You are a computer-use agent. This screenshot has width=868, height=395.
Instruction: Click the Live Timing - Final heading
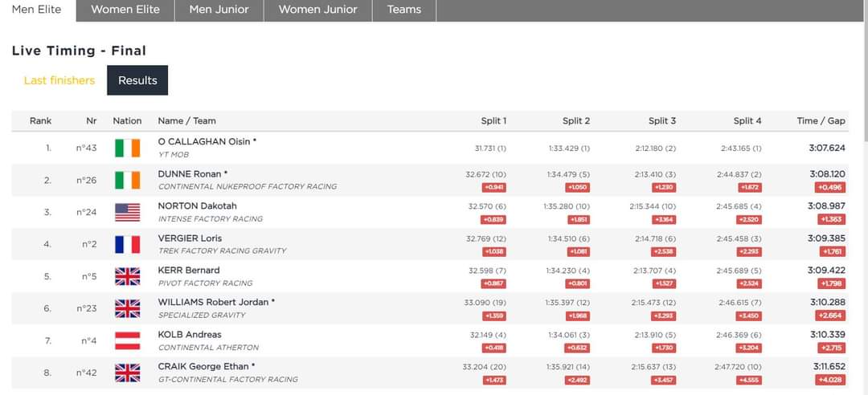click(79, 51)
